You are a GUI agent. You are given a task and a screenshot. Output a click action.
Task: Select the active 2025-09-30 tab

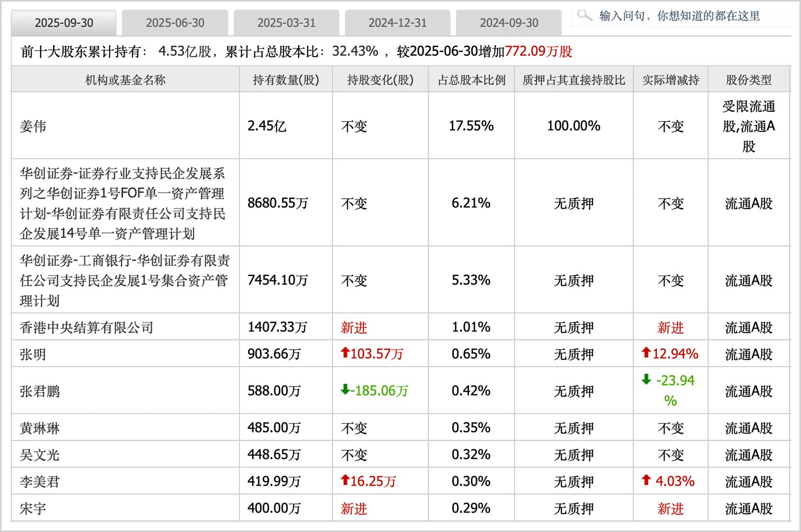(x=64, y=23)
